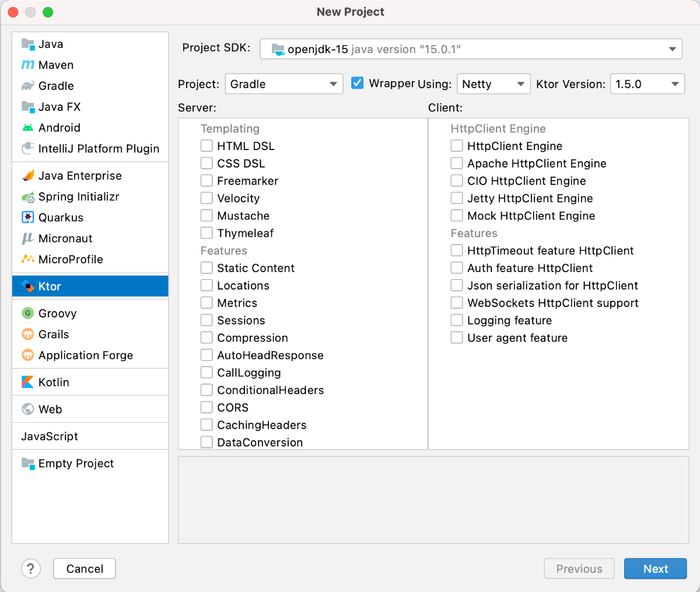Check the Static Content feature
This screenshot has height=592, width=700.
[206, 268]
